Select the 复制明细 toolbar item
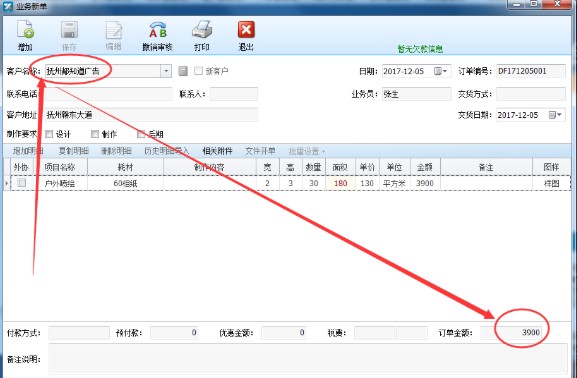This screenshot has height=378, width=577. pos(74,151)
